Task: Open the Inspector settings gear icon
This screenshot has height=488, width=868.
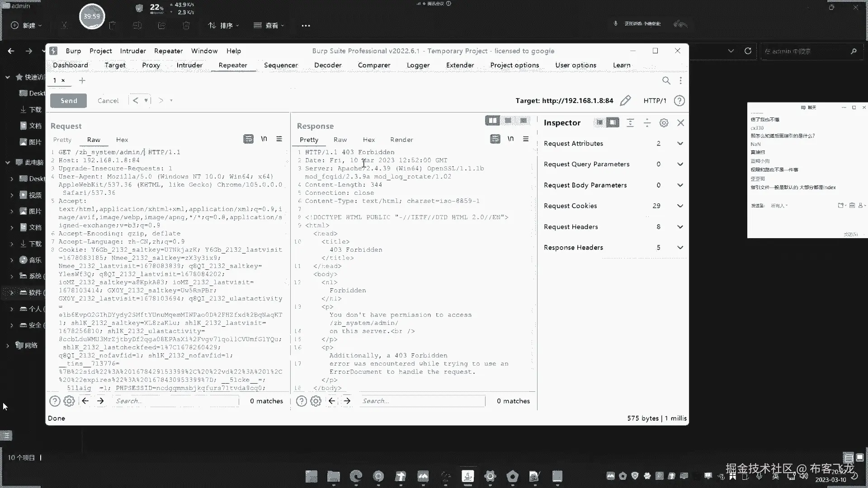Action: pos(664,123)
